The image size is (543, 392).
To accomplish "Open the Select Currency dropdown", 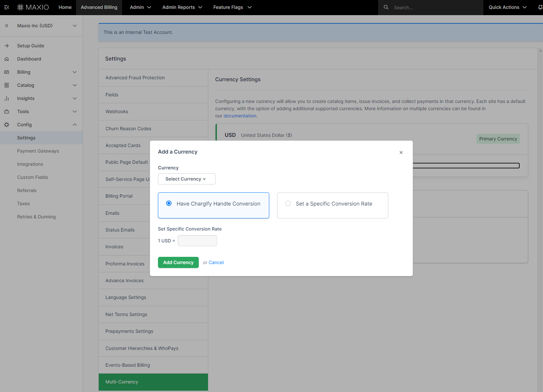I will (187, 179).
